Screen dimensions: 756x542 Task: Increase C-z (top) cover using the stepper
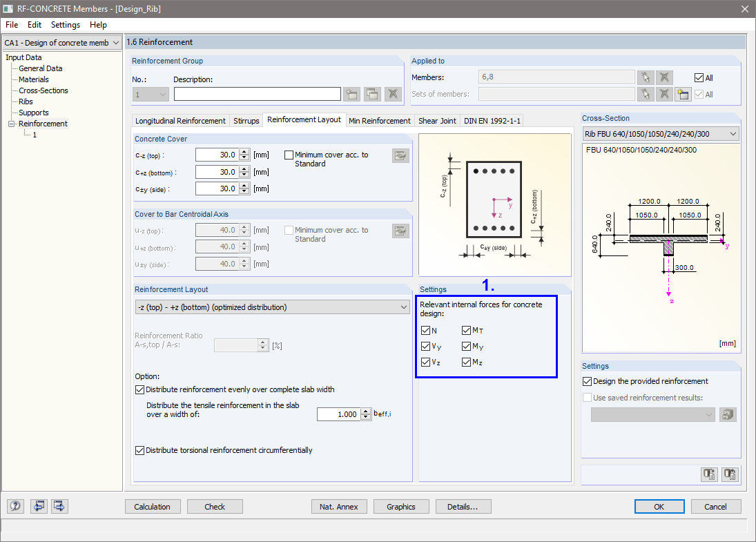coord(245,151)
